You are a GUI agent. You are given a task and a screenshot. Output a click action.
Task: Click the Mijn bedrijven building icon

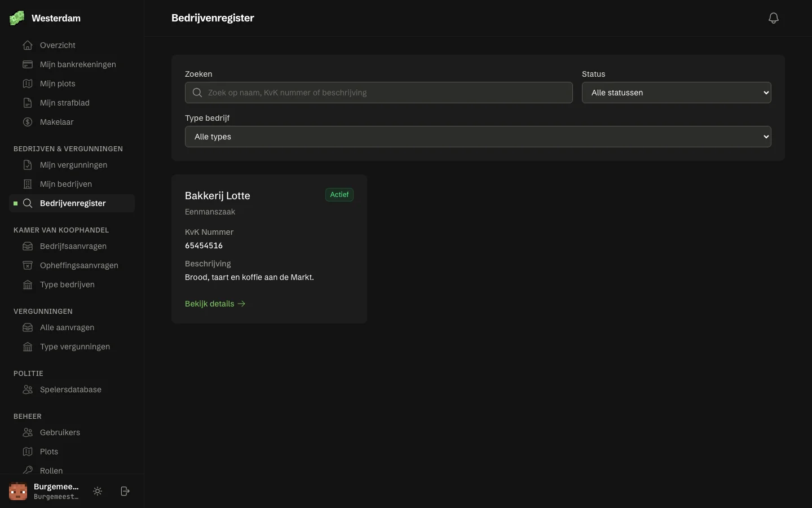(28, 184)
